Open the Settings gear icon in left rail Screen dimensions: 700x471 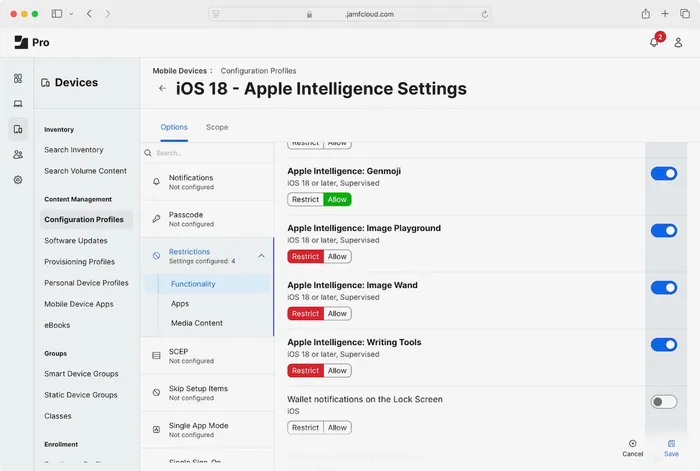tap(18, 180)
